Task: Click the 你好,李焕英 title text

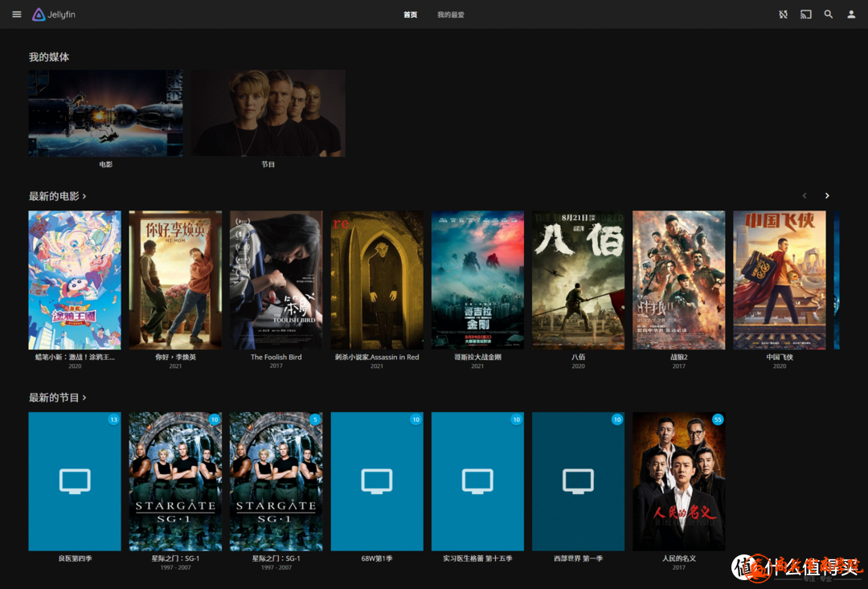Action: [175, 357]
